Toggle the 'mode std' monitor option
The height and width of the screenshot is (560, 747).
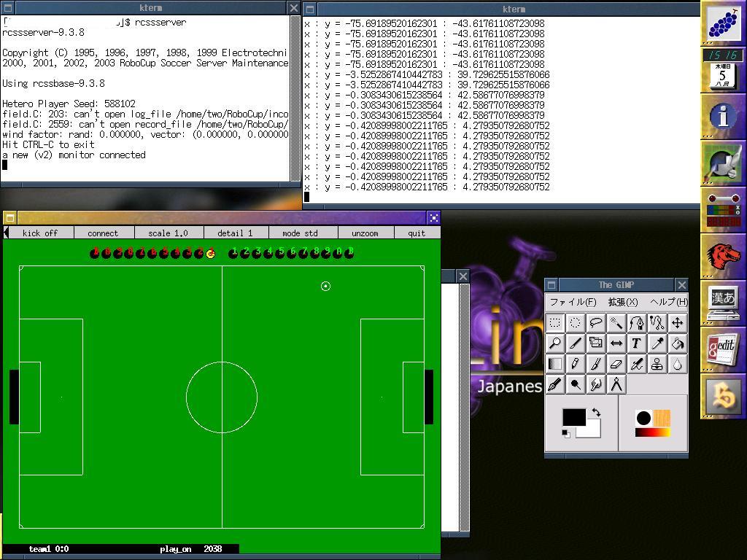point(300,233)
